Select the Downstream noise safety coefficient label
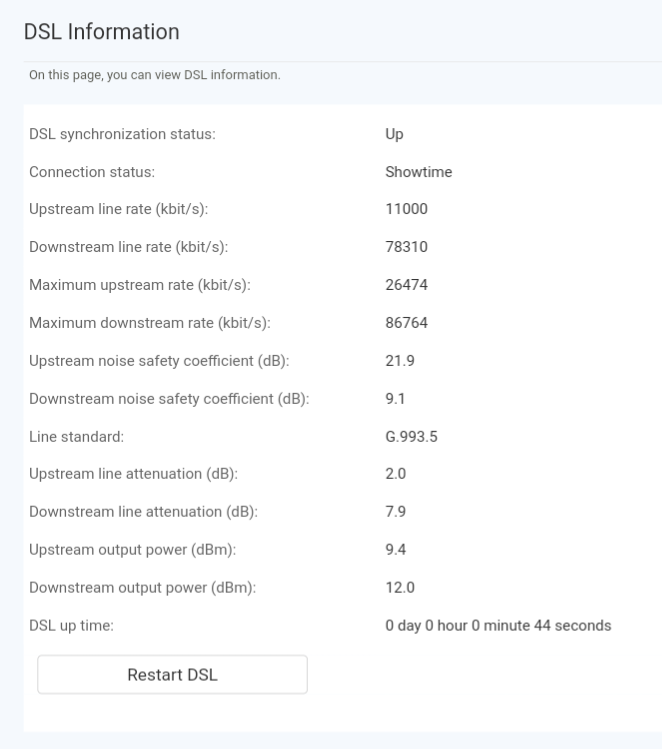 pyautogui.click(x=169, y=399)
